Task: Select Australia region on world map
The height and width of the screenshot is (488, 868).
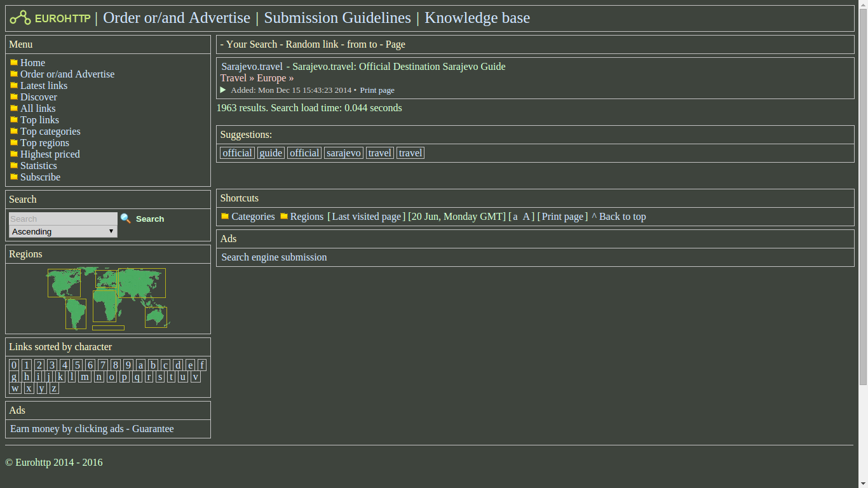Action: [x=156, y=317]
